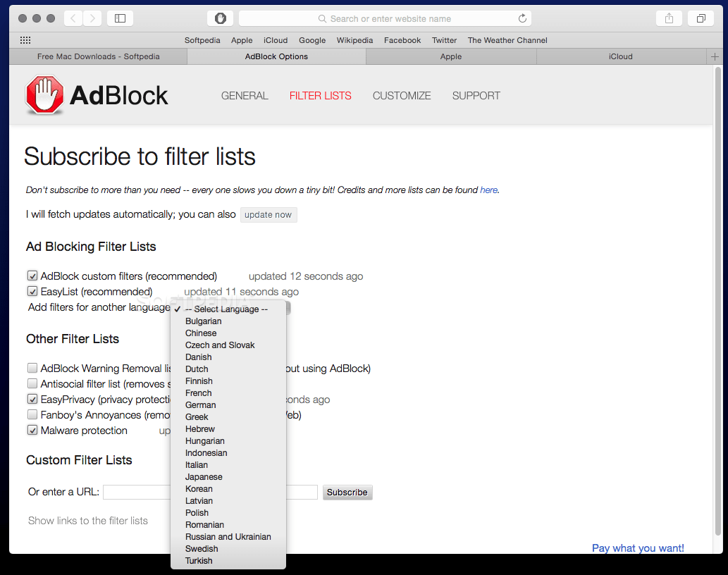
Task: Enable the Antisocial filter list checkbox
Action: point(32,384)
